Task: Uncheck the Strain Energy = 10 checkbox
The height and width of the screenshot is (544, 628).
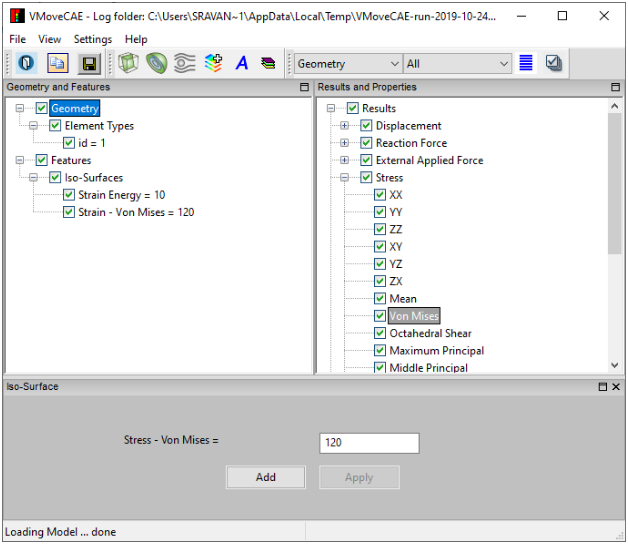Action: pos(68,195)
